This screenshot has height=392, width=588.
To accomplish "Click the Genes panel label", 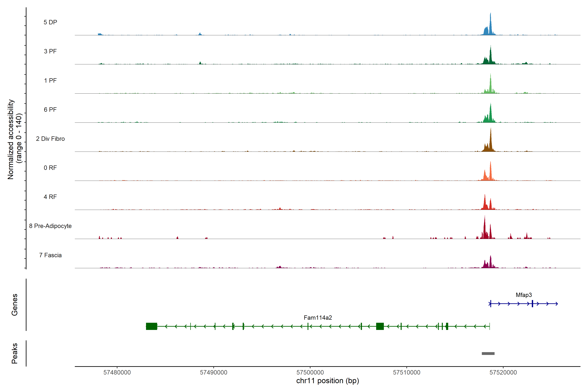I will pyautogui.click(x=15, y=304).
